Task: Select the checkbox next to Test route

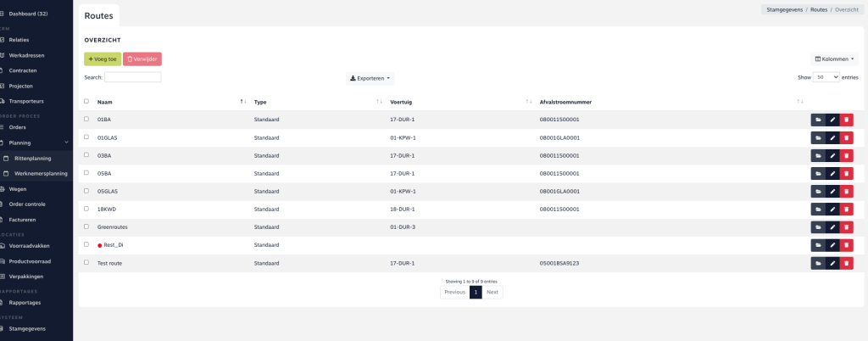Action: click(86, 263)
